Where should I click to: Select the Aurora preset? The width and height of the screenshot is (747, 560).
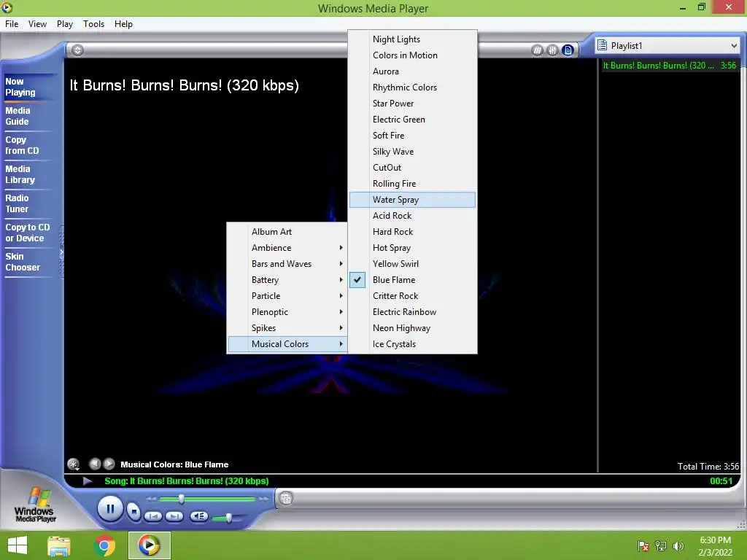tap(413, 71)
